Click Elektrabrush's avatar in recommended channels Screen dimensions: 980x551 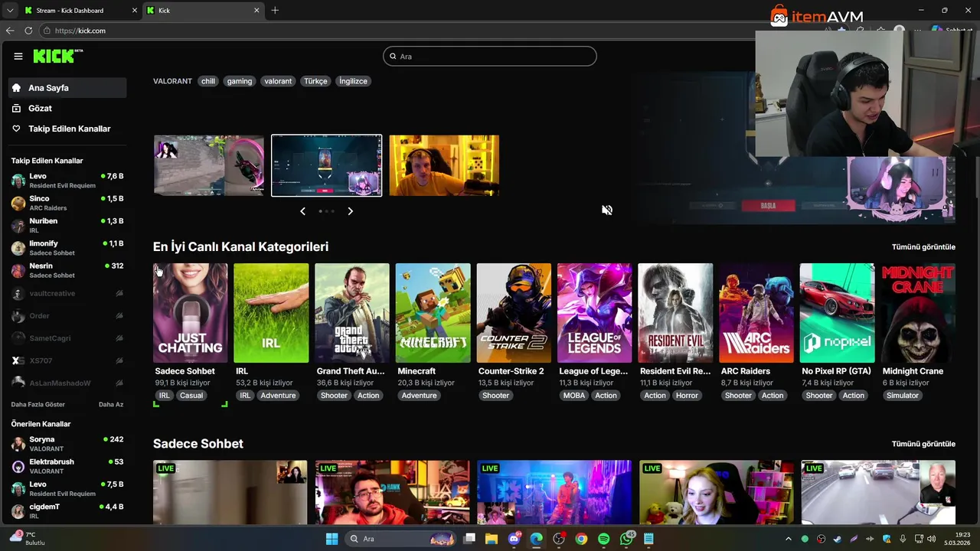click(18, 466)
